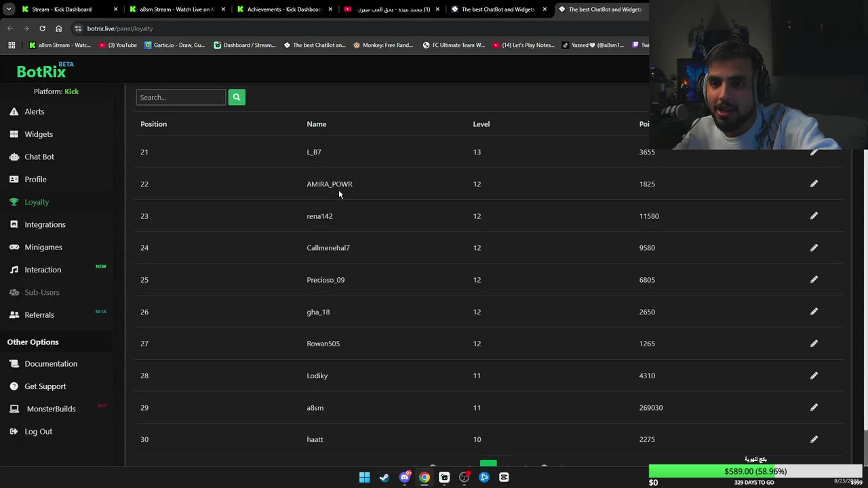Click the BotRix logo
This screenshot has height=488, width=868.
45,70
